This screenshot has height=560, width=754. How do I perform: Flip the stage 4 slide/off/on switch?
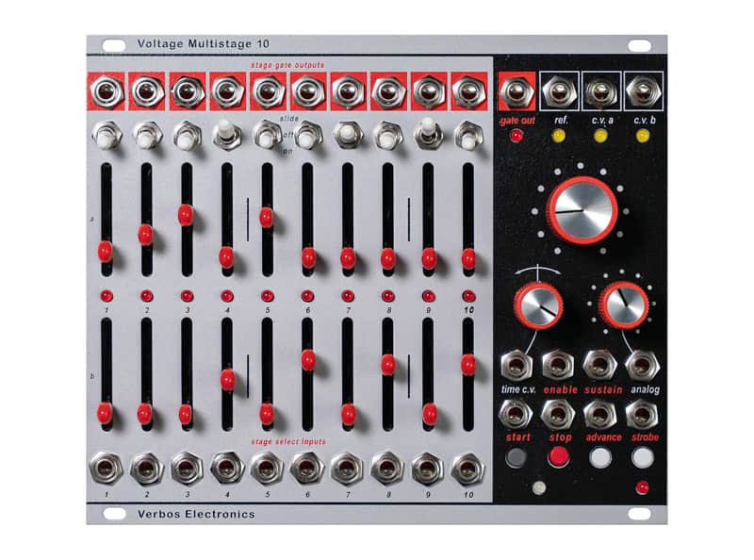click(226, 134)
